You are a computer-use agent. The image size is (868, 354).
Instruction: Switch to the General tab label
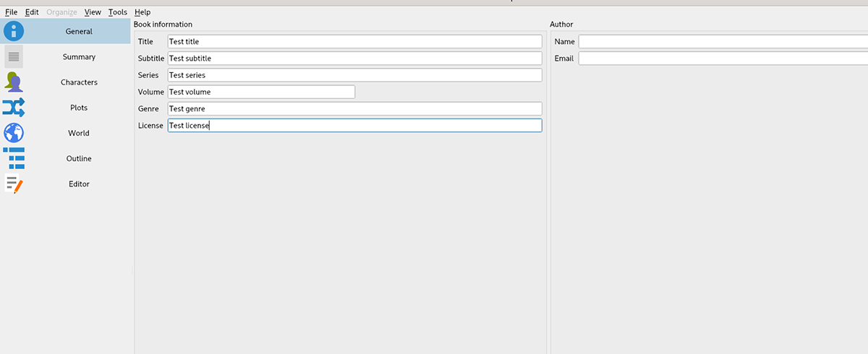pyautogui.click(x=79, y=32)
